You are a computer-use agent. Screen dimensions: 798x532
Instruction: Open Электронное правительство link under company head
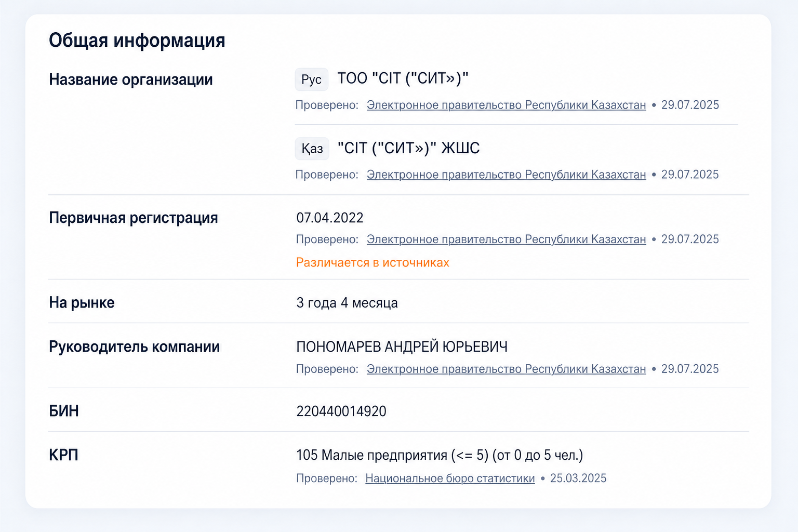[x=507, y=369]
